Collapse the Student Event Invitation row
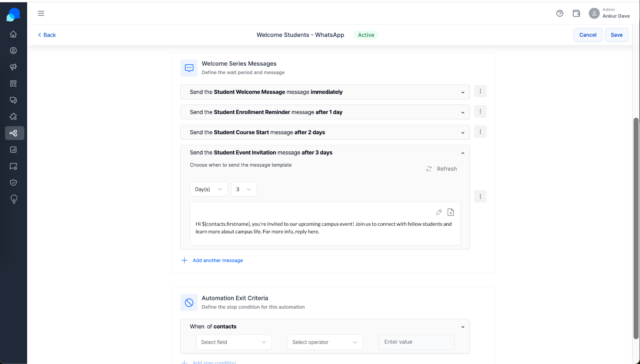Viewport: 640px width, 364px height. [463, 153]
